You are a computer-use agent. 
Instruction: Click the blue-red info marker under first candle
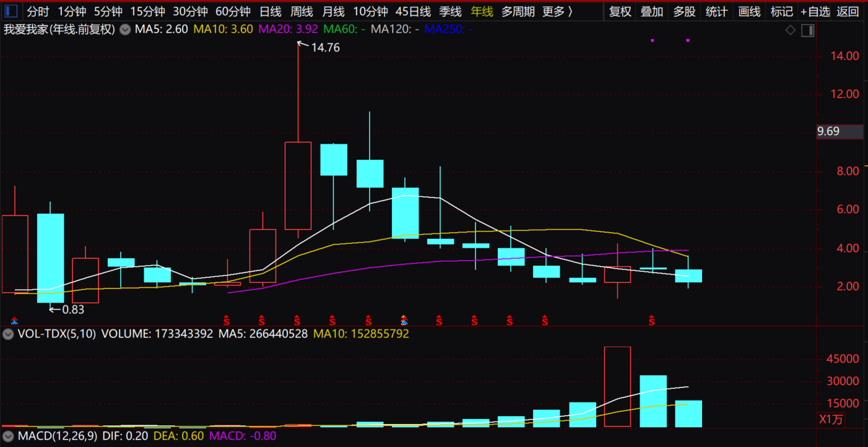point(14,321)
